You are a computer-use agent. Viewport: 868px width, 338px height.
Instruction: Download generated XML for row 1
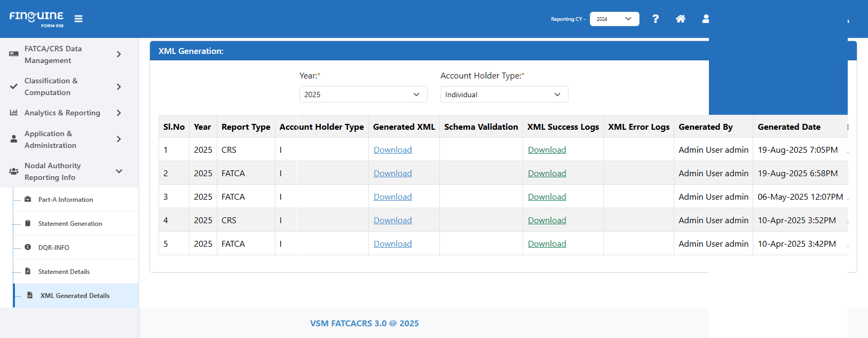pos(392,150)
